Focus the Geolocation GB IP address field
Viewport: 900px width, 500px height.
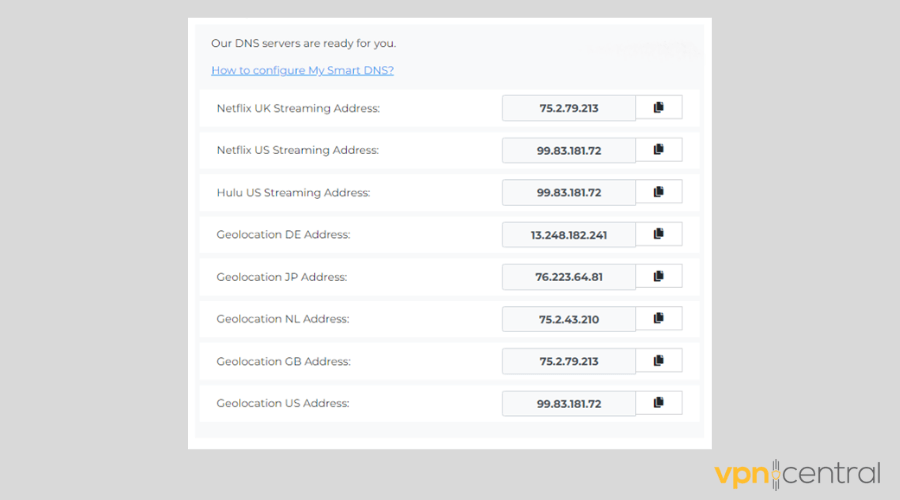pos(568,361)
